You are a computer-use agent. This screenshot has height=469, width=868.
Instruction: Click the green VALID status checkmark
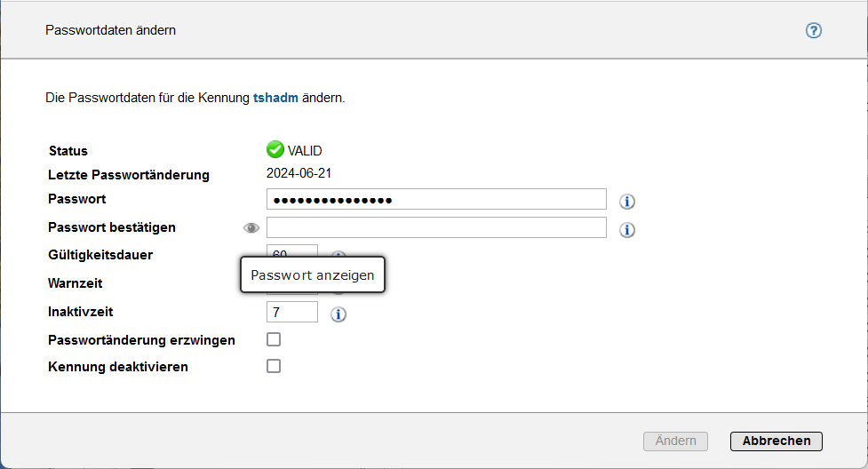coord(275,150)
